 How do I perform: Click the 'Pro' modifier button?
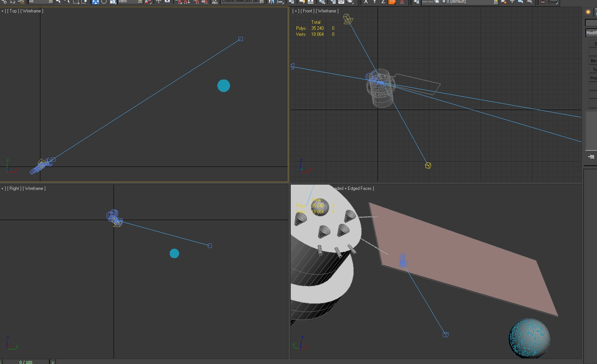point(593,78)
